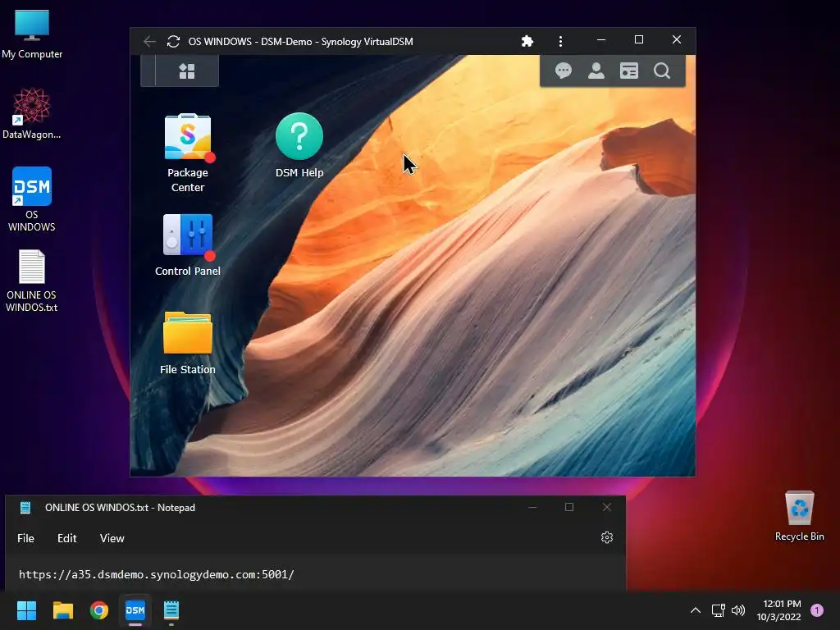Select ONLINE OS WINDOS.txt desktop file
The image size is (840, 630).
coord(32,281)
